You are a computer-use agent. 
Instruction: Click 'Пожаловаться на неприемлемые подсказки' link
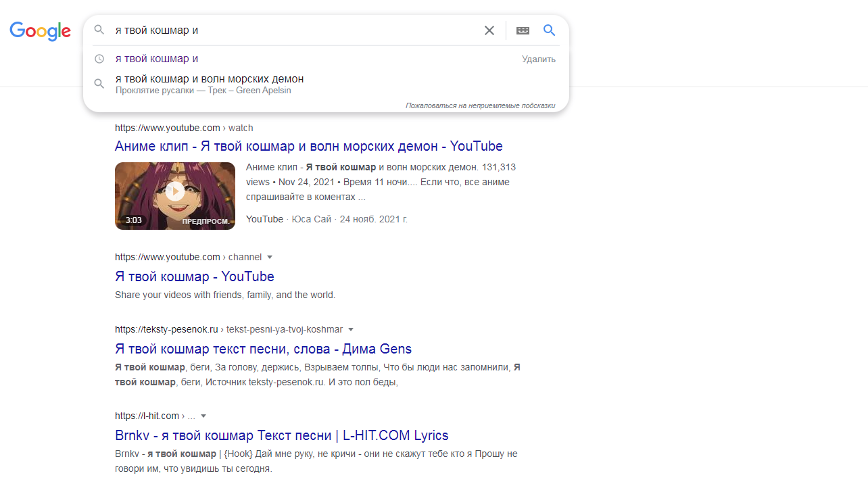tap(481, 105)
